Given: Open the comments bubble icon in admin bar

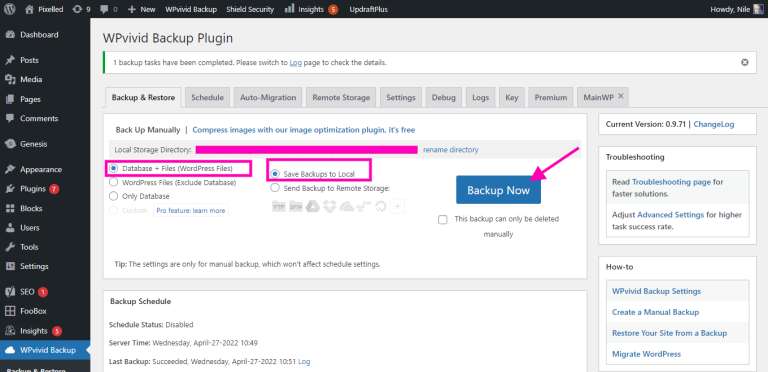Looking at the screenshot, I should tap(105, 9).
